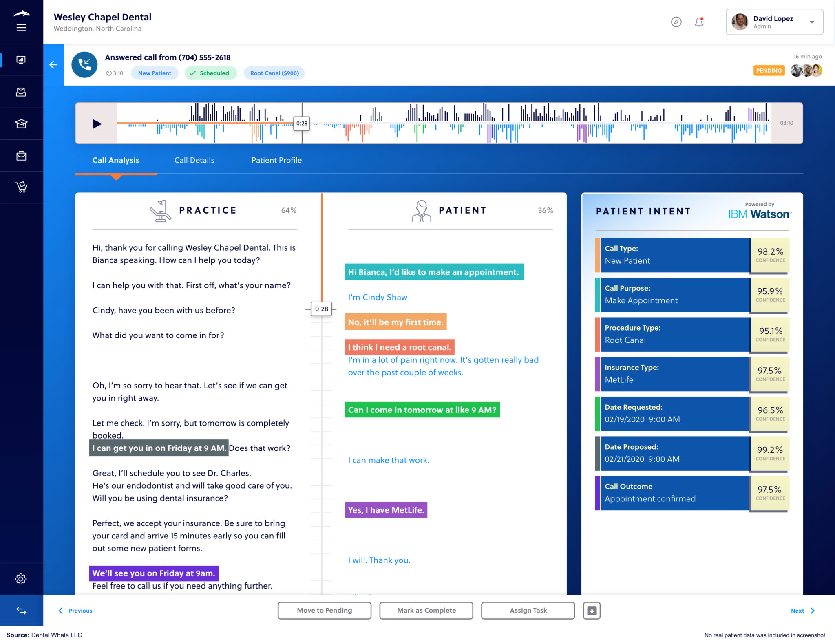
Task: Switch to the Patient Profile tab
Action: [x=276, y=160]
